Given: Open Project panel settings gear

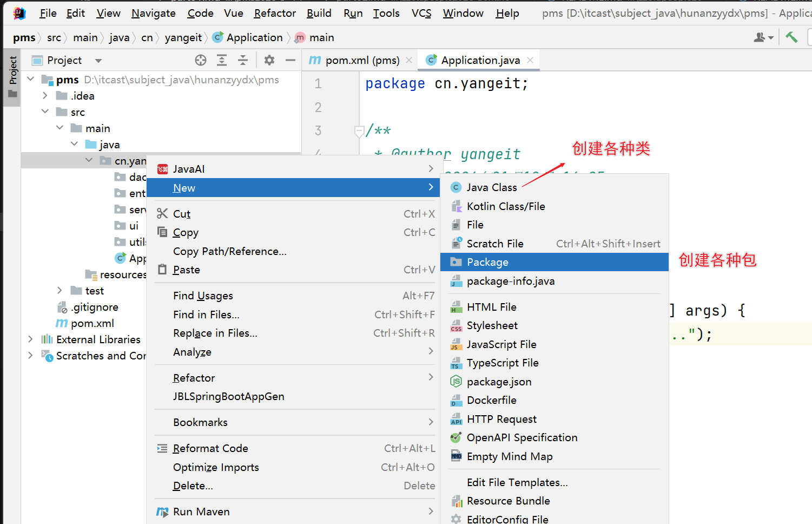Looking at the screenshot, I should pos(269,60).
